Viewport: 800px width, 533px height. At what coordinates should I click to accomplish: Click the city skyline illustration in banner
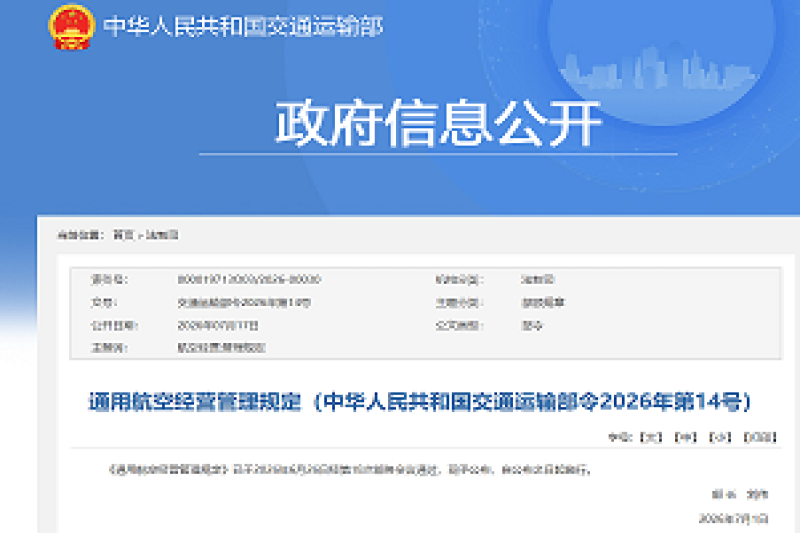coord(657,69)
